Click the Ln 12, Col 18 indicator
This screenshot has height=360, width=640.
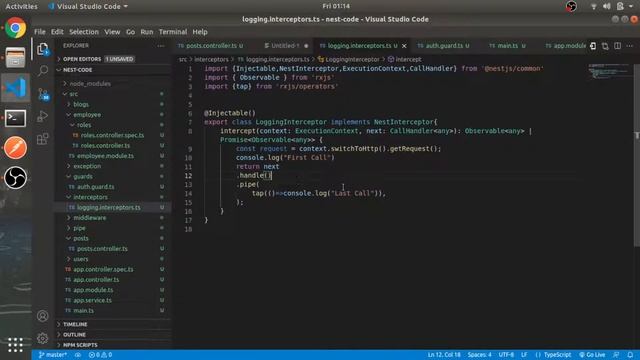pos(444,355)
